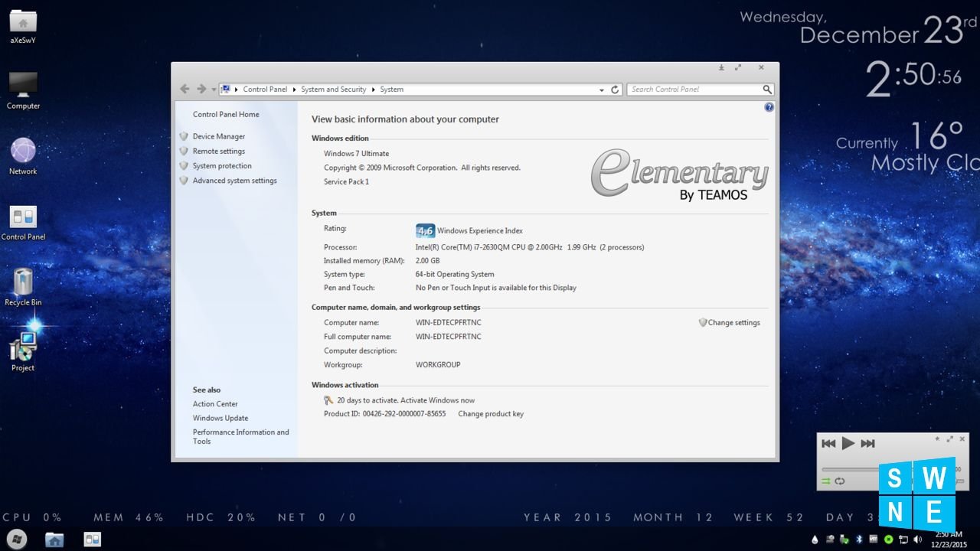
Task: Click the taskbar clock and date
Action: pos(949,540)
